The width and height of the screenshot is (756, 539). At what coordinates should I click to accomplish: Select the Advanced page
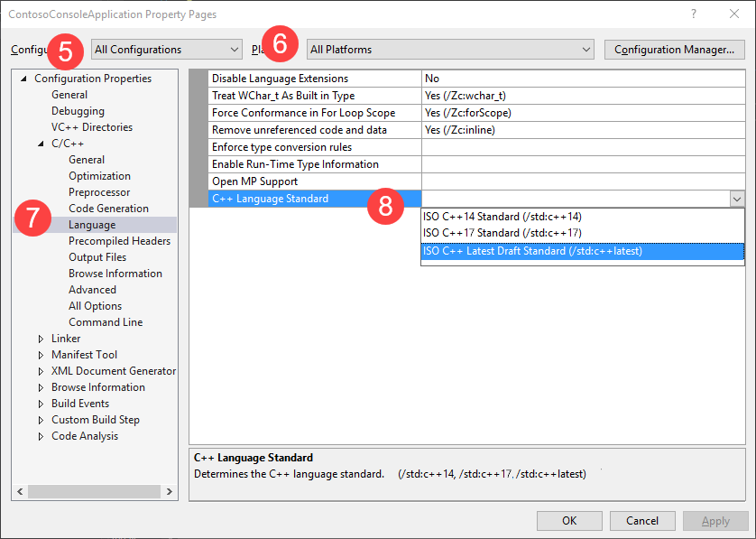(x=92, y=290)
